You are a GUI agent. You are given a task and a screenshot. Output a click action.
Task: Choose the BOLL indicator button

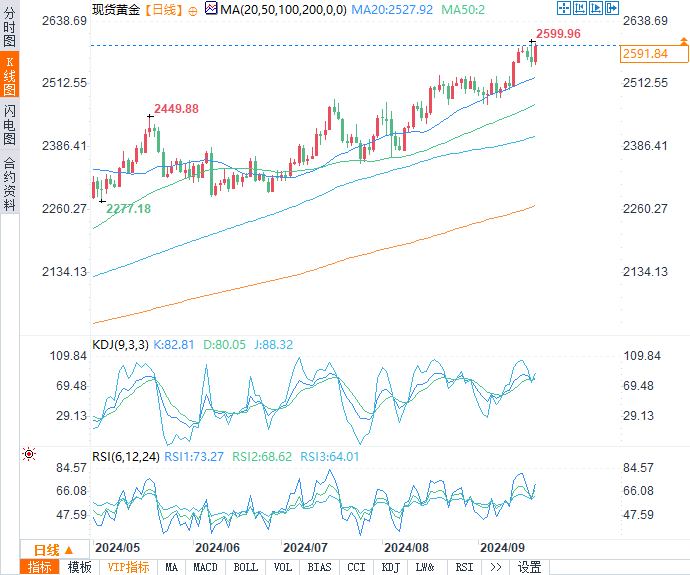(x=246, y=567)
